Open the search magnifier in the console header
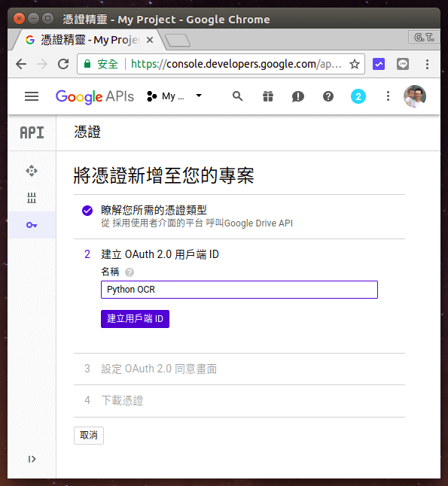 click(x=238, y=96)
